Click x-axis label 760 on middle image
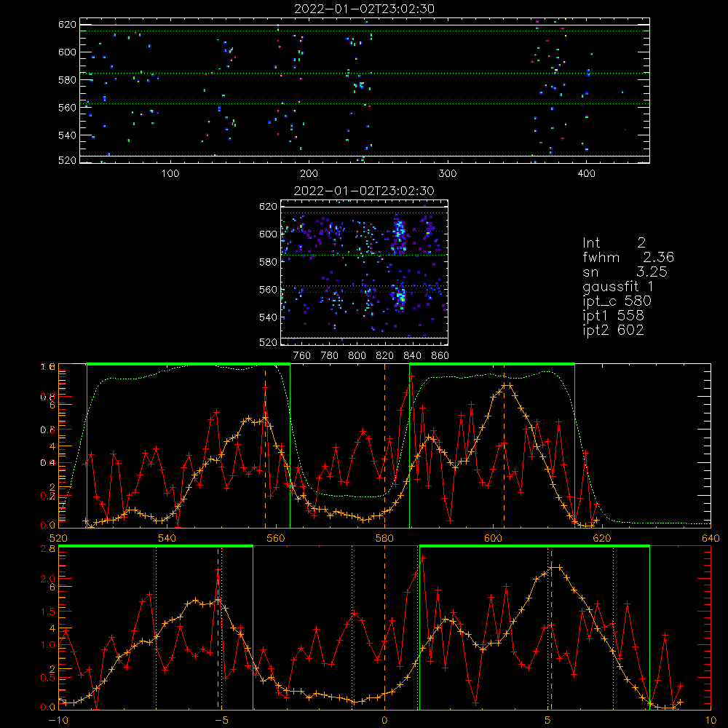Viewport: 728px width, 728px height. (x=302, y=356)
